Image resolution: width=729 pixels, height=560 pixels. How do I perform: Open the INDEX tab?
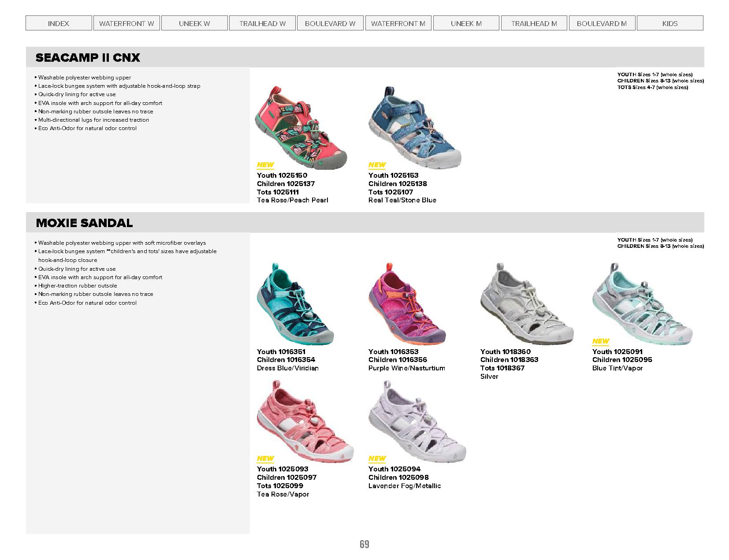pyautogui.click(x=59, y=23)
